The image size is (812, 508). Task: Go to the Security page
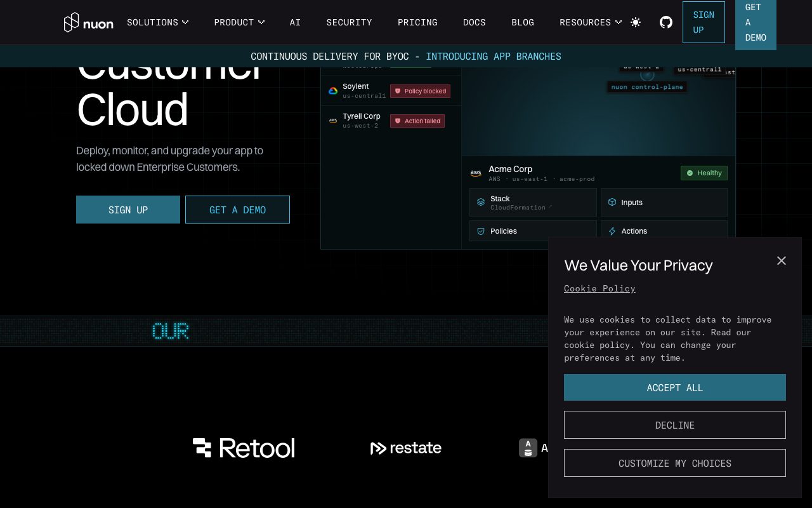[350, 22]
